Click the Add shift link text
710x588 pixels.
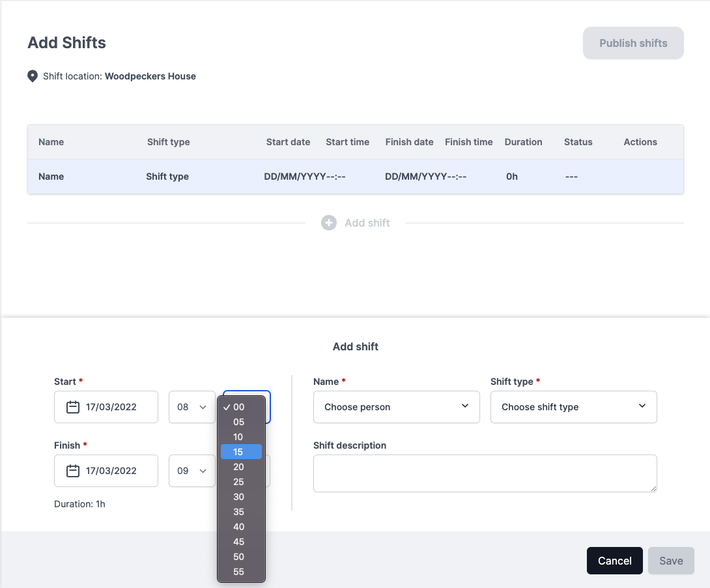tap(367, 223)
